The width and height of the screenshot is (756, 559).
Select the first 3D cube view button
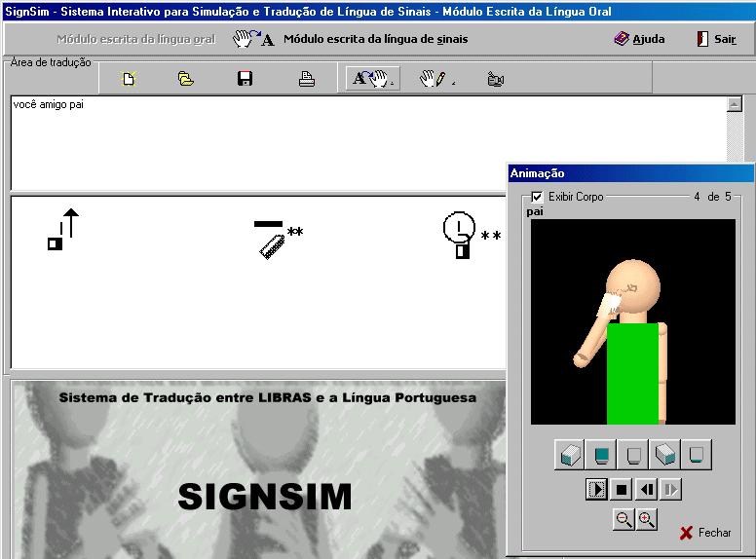click(569, 454)
